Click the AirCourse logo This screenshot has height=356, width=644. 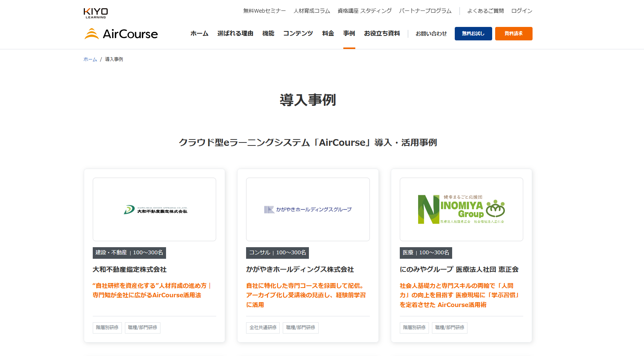121,34
